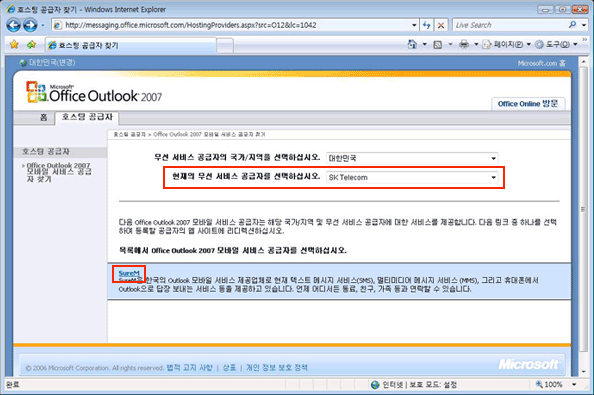Click the vertical scrollbar down arrow
594x395 pixels.
583,372
